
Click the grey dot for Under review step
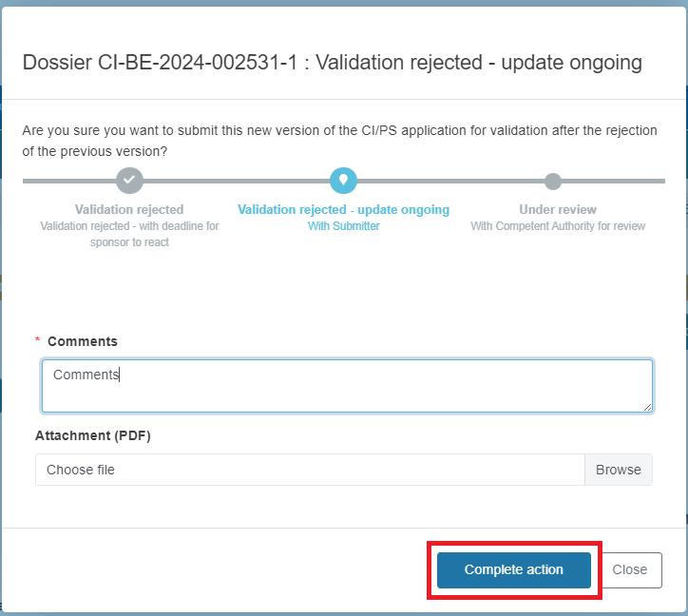pos(553,181)
